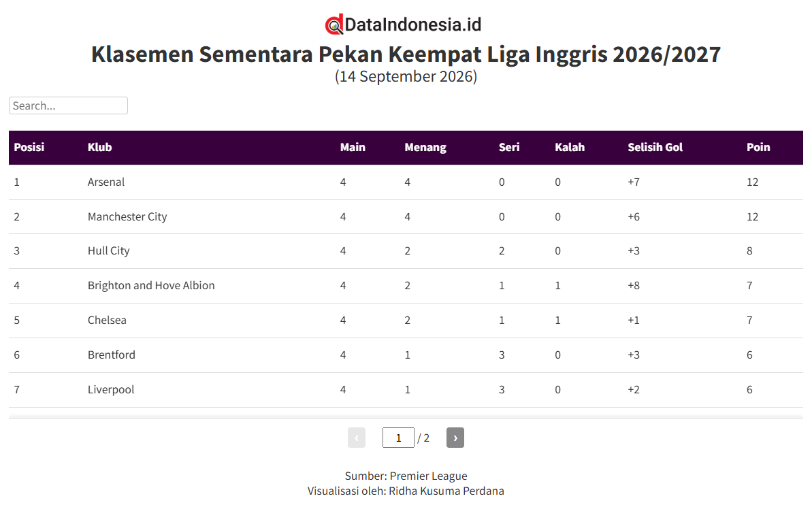Click the Chelsea club name
812x507 pixels.
pyautogui.click(x=107, y=320)
